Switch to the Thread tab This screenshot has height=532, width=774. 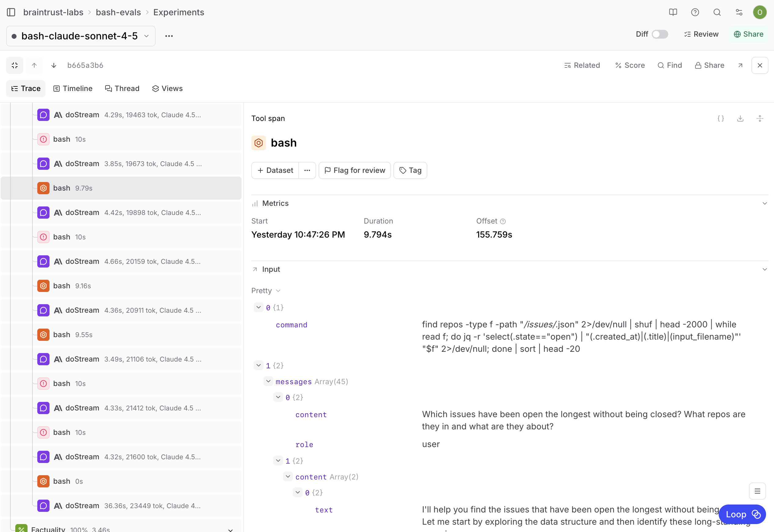click(122, 88)
